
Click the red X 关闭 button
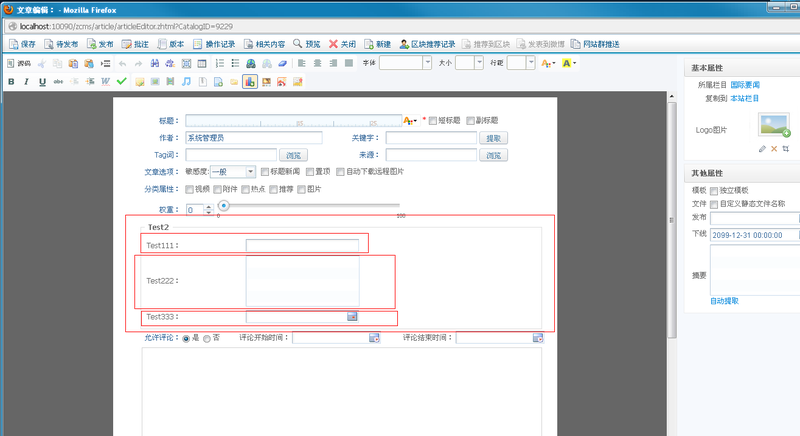341,45
